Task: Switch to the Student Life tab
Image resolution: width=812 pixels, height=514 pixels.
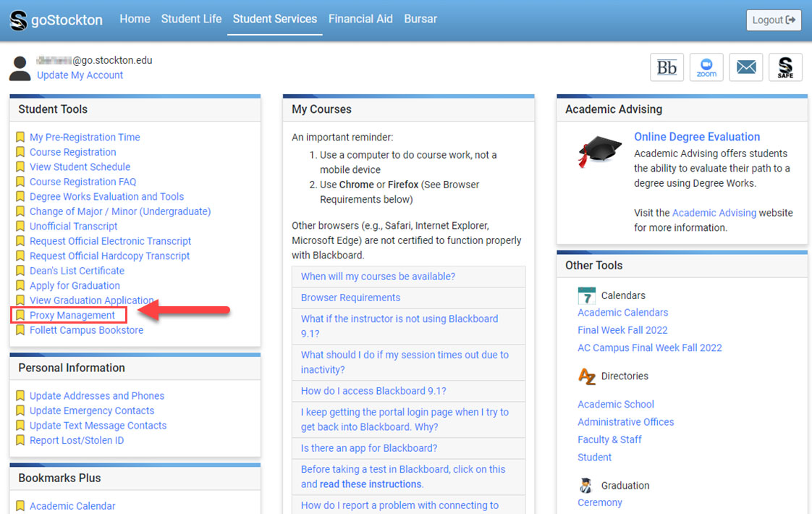Action: 191,19
